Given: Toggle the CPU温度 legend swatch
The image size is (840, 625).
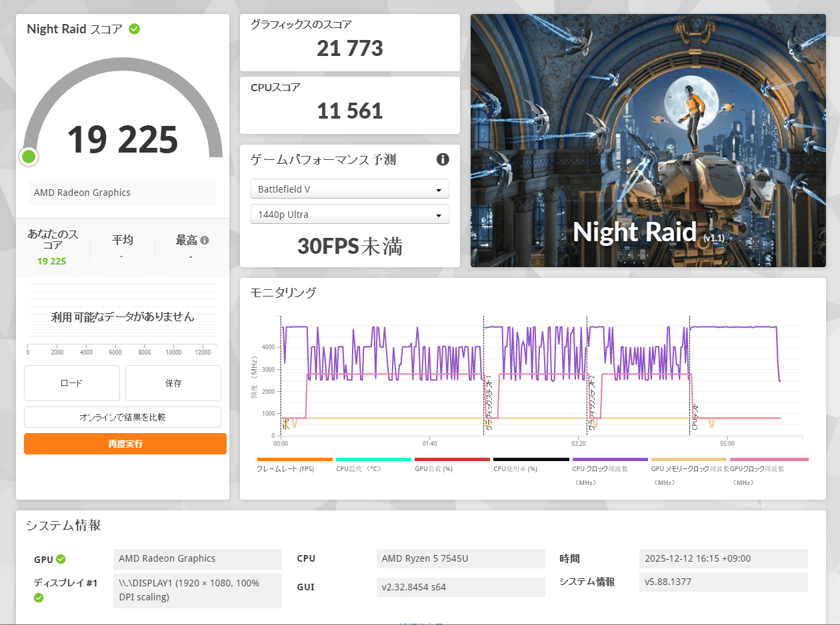Looking at the screenshot, I should [373, 460].
